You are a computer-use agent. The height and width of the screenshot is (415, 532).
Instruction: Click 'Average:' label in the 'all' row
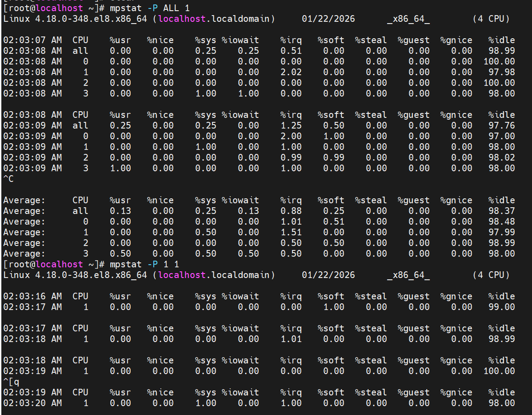(x=24, y=211)
